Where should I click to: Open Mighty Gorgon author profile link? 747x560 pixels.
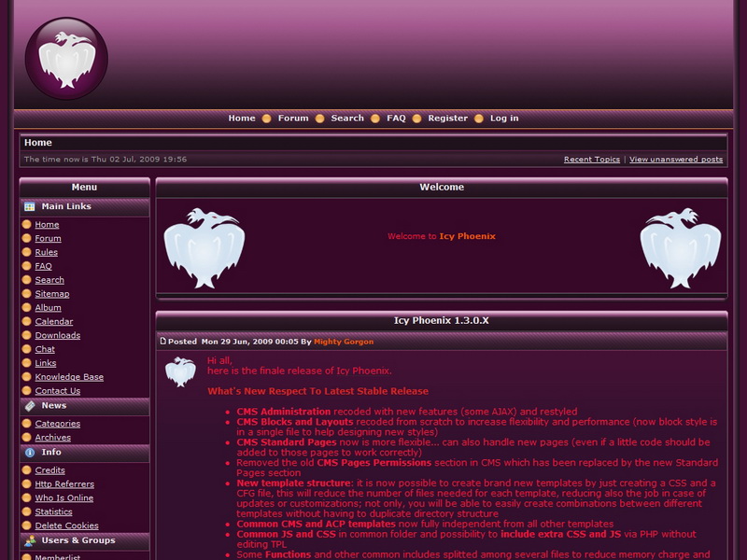pos(343,342)
